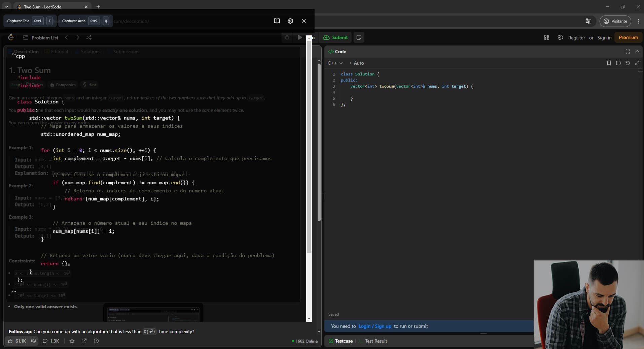Click the screenshot thumbnail preview
The image size is (644, 349).
coord(153,313)
